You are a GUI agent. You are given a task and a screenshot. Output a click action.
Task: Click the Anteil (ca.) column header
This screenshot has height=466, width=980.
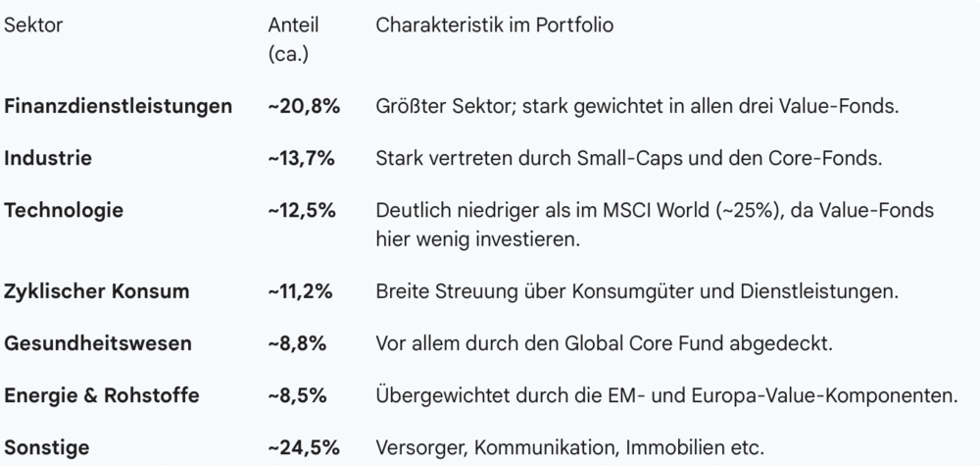[293, 37]
